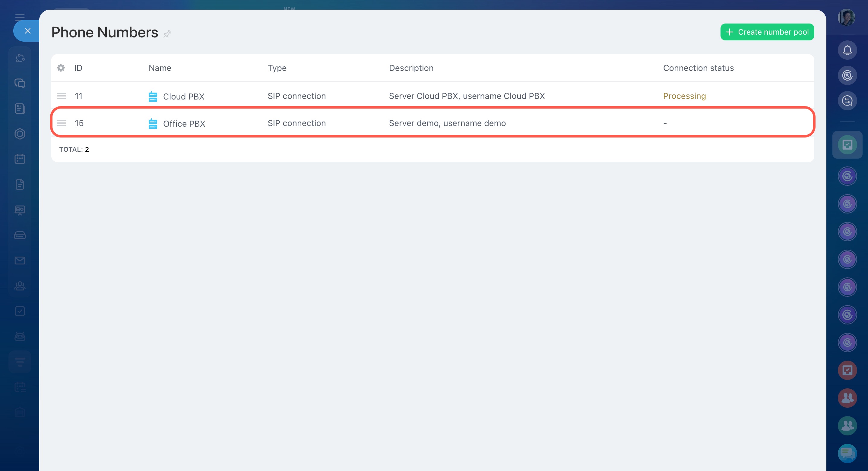
Task: Expand the hamburger main menu
Action: tap(20, 17)
